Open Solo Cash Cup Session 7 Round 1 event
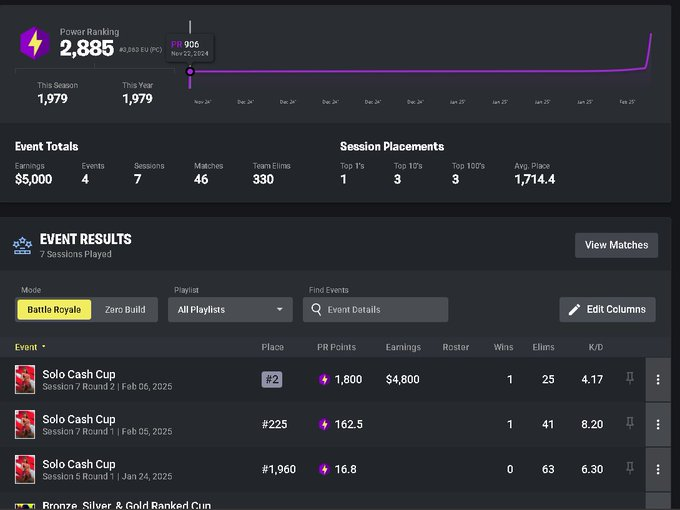The height and width of the screenshot is (510, 680). 79,419
